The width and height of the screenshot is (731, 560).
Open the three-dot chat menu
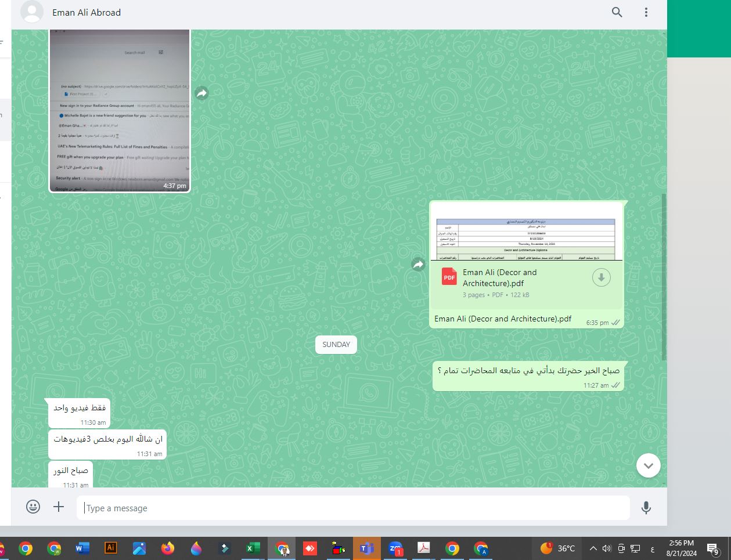[x=646, y=12]
